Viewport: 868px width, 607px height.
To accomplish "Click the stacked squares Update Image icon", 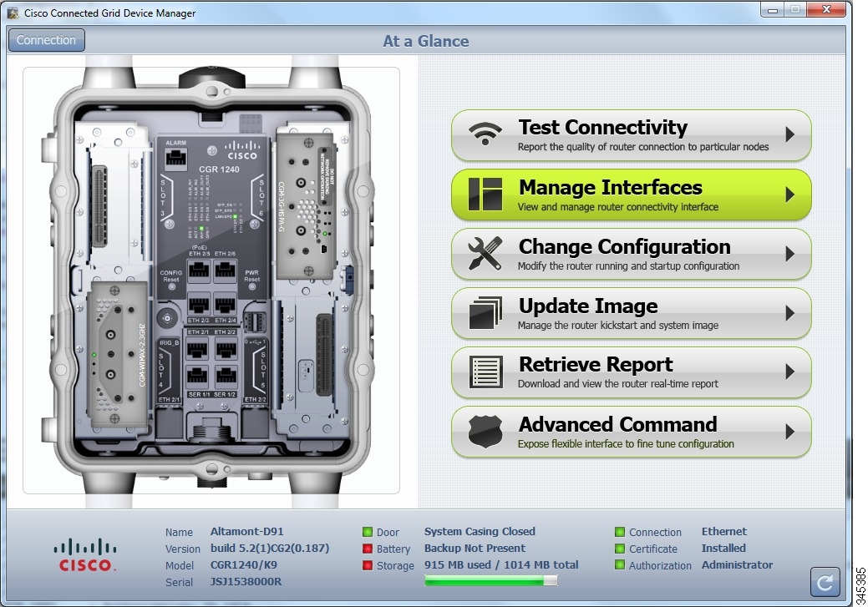I will (x=485, y=313).
